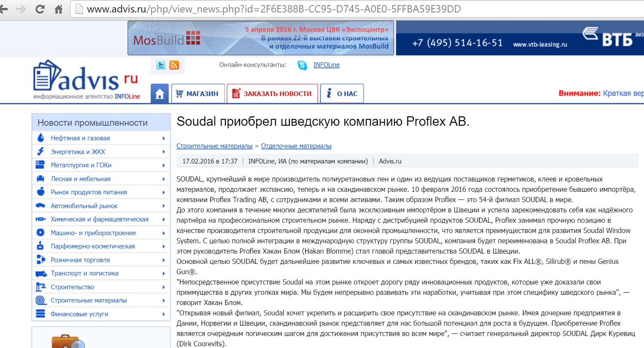This screenshot has width=644, height=348.
Task: Click the oil drop icon for Нефтяная и газовая
Action: (41, 138)
